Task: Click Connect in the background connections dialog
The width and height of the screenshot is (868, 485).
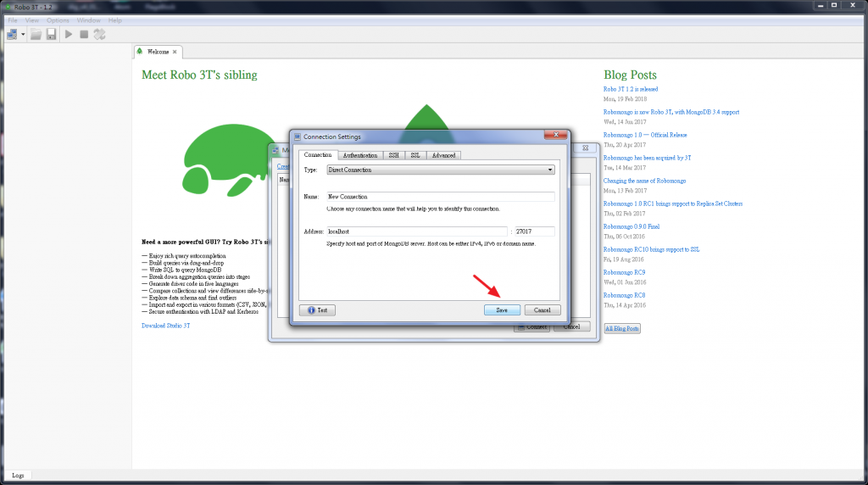Action: (532, 327)
